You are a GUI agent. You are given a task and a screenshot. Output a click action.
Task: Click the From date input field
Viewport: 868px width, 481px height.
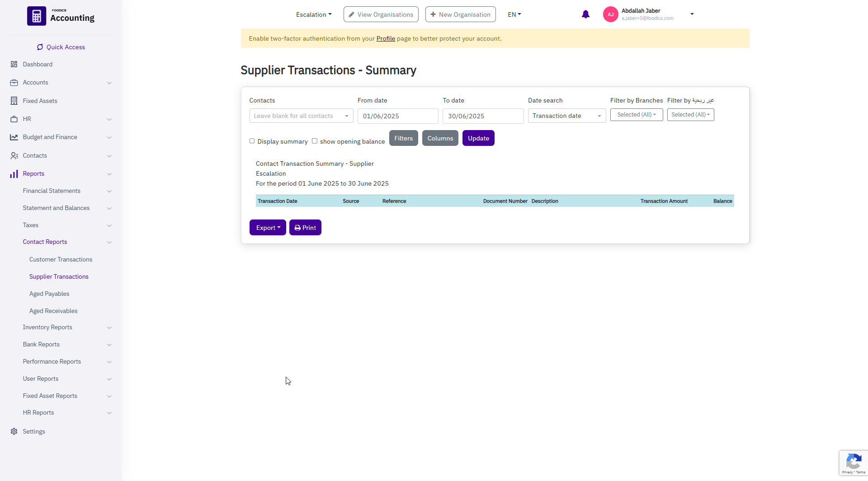point(397,116)
